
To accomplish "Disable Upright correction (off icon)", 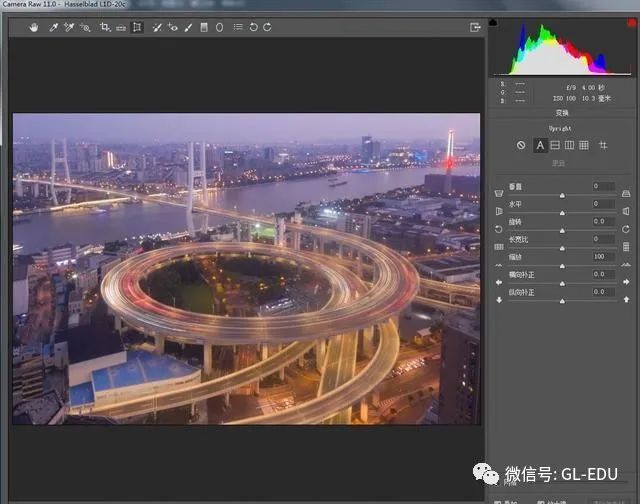I will [520, 145].
